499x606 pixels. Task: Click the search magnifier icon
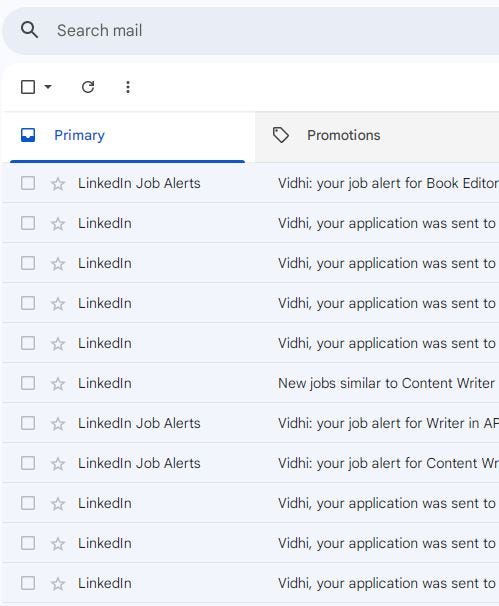point(29,30)
